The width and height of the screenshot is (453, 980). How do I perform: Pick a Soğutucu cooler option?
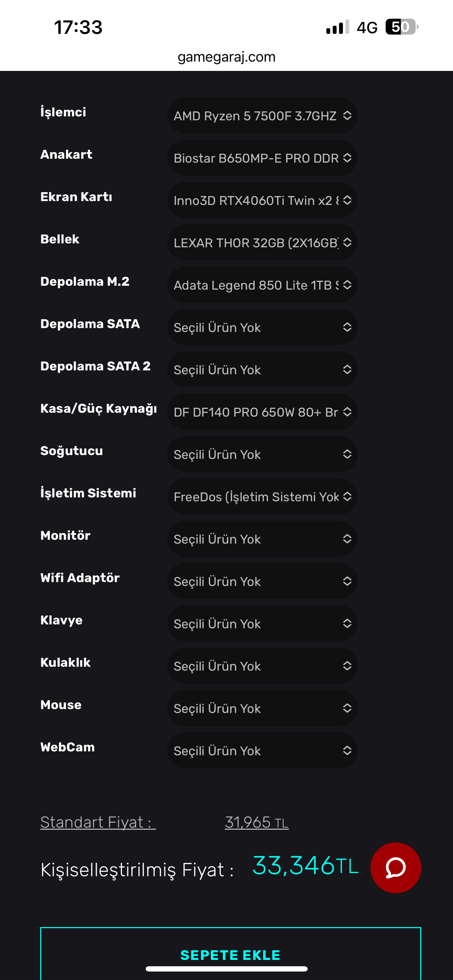(x=262, y=454)
